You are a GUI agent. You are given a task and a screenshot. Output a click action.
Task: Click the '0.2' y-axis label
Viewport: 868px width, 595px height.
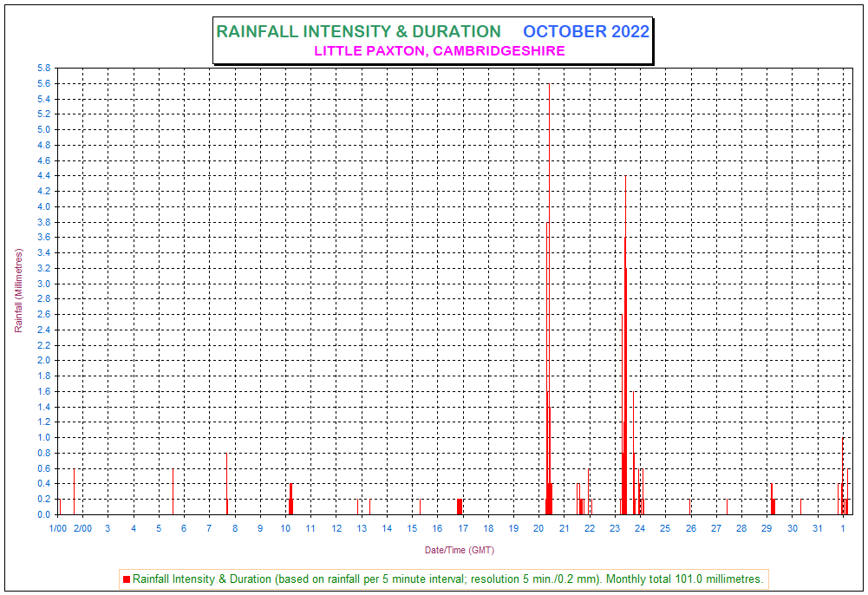tap(43, 500)
